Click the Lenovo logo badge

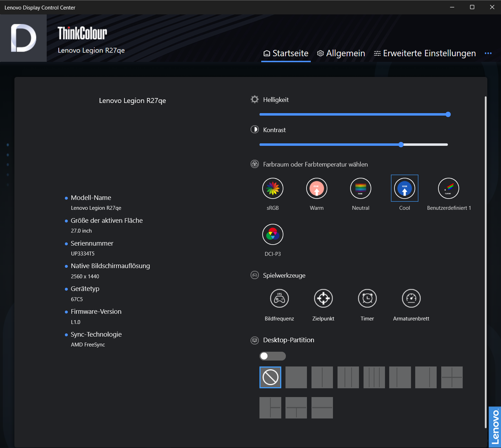pos(495,427)
